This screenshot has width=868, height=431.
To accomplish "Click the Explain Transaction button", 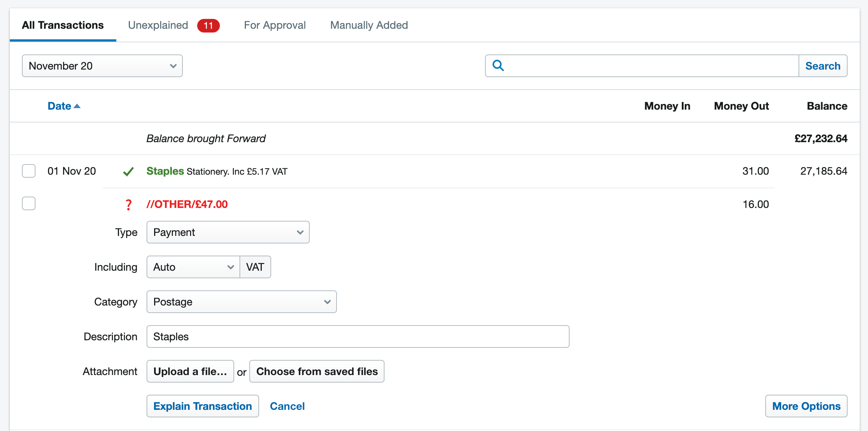I will coord(202,406).
